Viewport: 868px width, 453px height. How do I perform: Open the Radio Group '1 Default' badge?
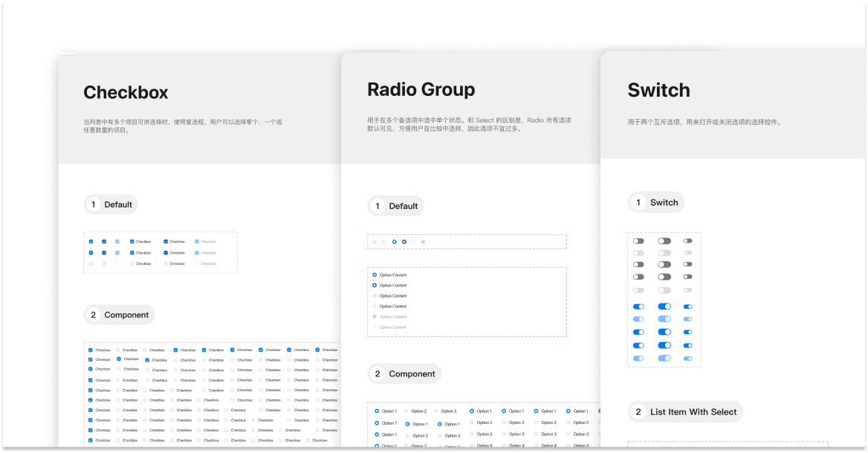(x=395, y=206)
